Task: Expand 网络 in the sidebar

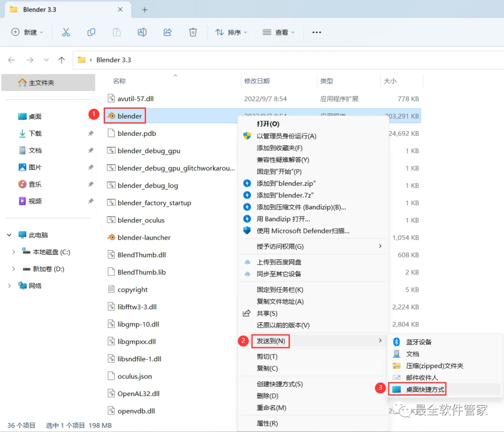Action: [9, 286]
